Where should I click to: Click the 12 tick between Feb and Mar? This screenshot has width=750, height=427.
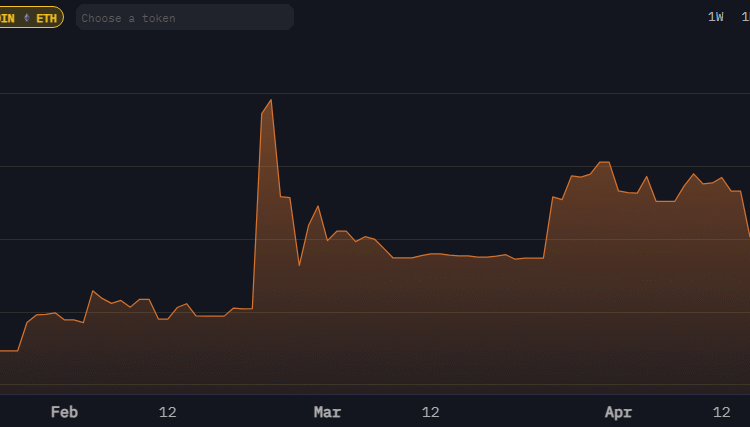(167, 412)
